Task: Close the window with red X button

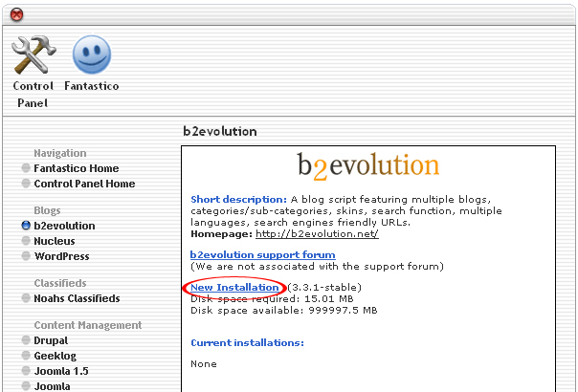Action: (17, 13)
